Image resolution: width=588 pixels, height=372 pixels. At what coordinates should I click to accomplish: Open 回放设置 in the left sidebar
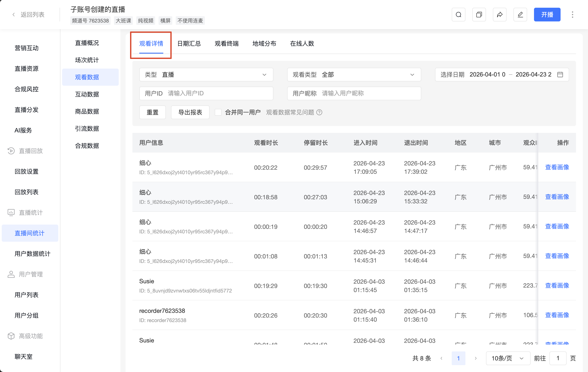(x=27, y=171)
